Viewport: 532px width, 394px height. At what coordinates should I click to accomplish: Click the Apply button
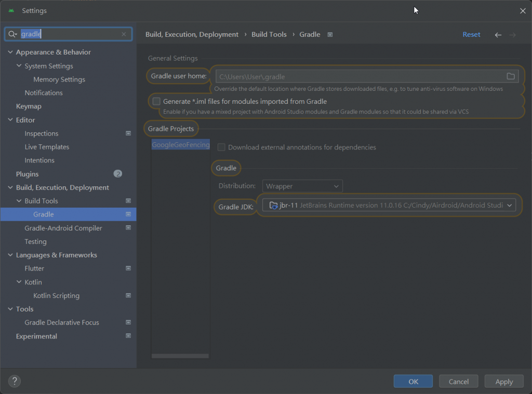504,381
